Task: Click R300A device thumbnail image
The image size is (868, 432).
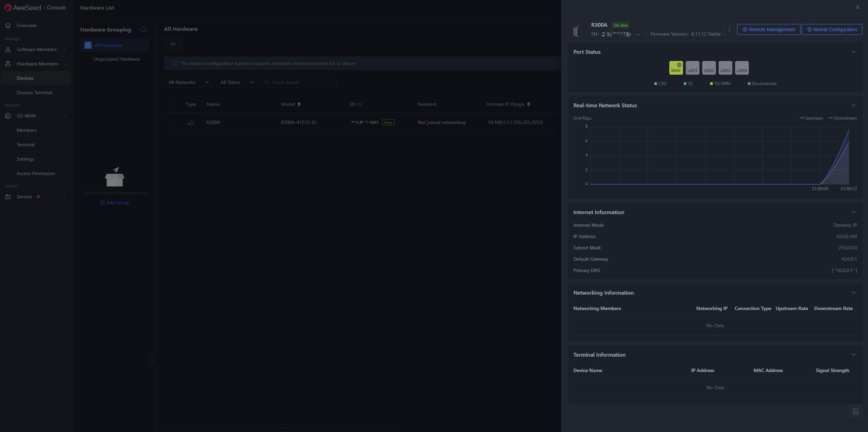Action: (x=577, y=29)
